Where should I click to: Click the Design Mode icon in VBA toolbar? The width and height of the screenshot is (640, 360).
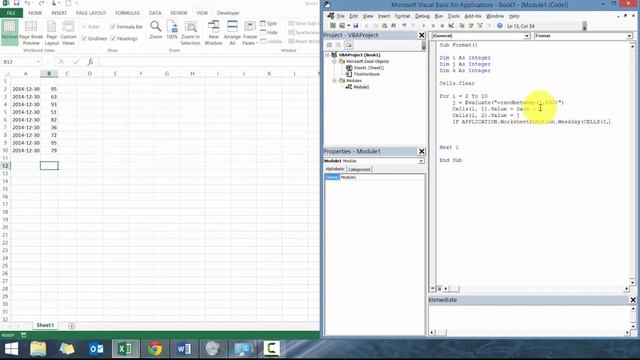tap(451, 26)
